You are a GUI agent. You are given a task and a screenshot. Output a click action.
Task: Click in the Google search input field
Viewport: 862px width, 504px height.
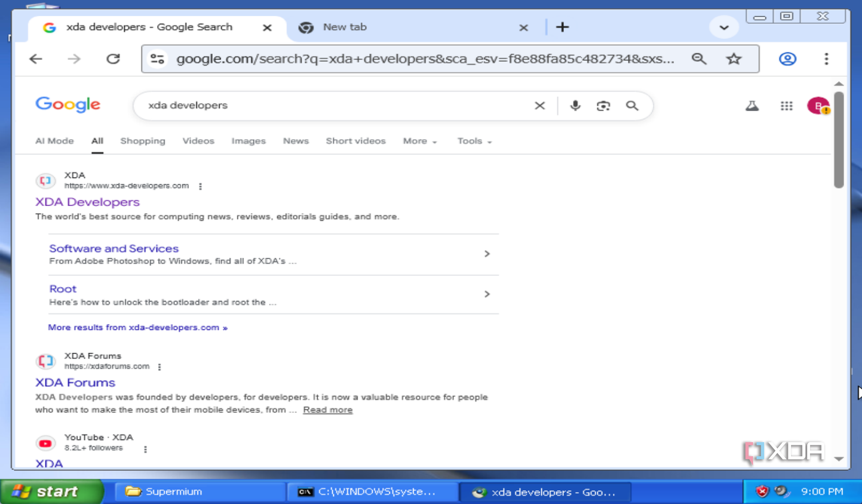(x=338, y=106)
